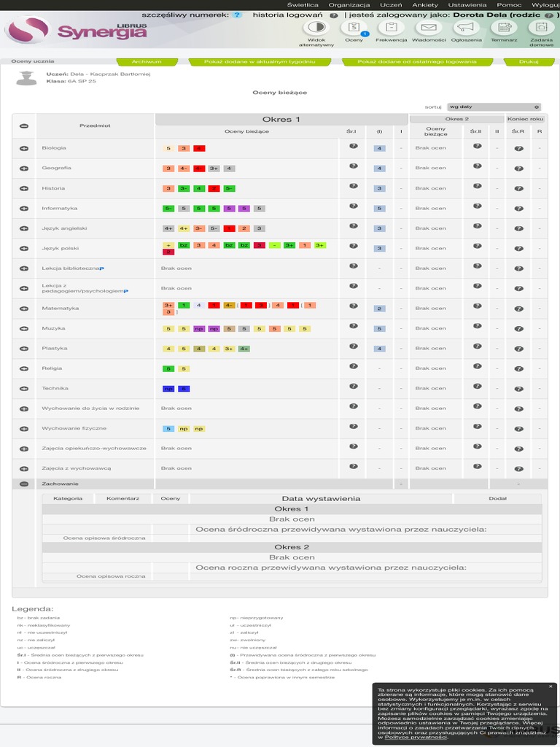Click the Śr.R help icon for Język angielski

pos(518,228)
